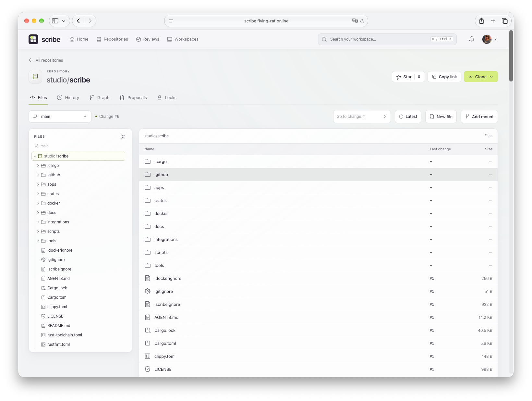Toggle the Safari sidebar icon
This screenshot has height=401, width=532.
[55, 21]
